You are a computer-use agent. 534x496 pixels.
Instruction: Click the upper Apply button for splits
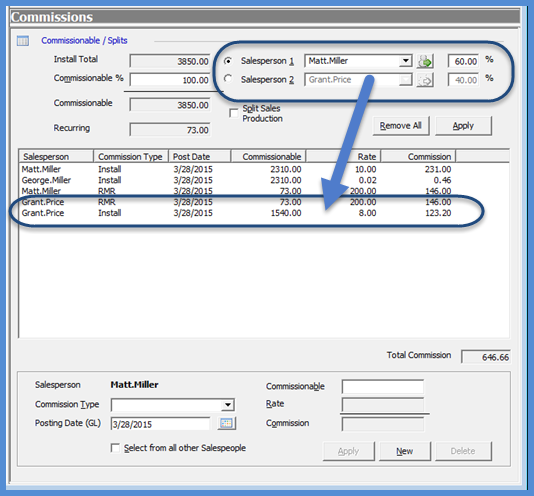point(463,126)
